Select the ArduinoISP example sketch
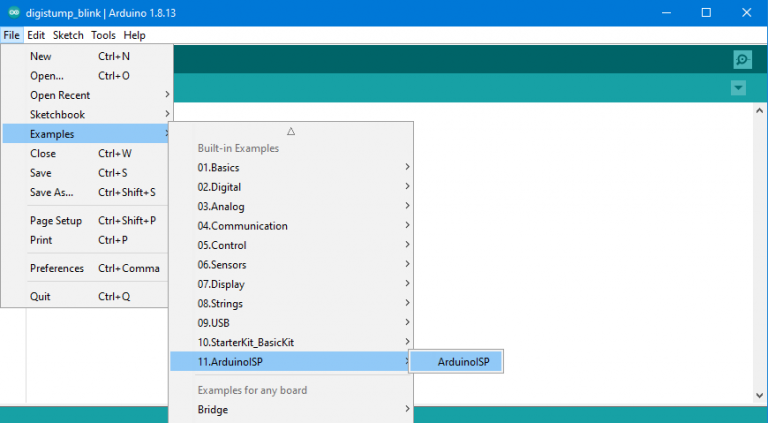Image resolution: width=768 pixels, height=423 pixels. (463, 362)
